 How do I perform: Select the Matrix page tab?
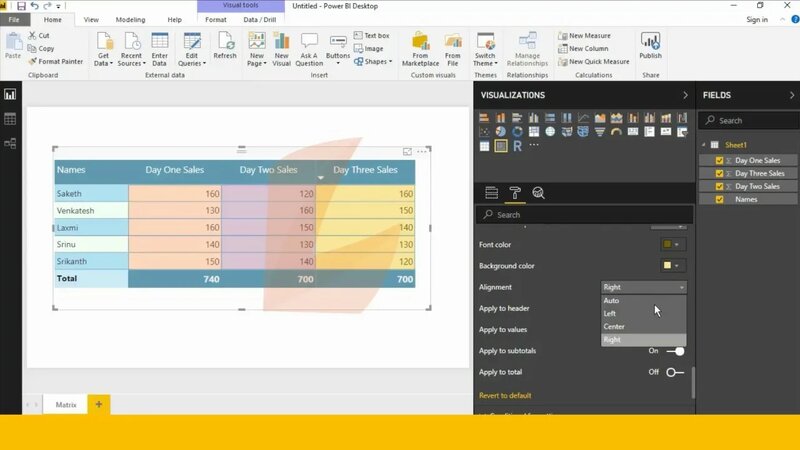pyautogui.click(x=66, y=405)
